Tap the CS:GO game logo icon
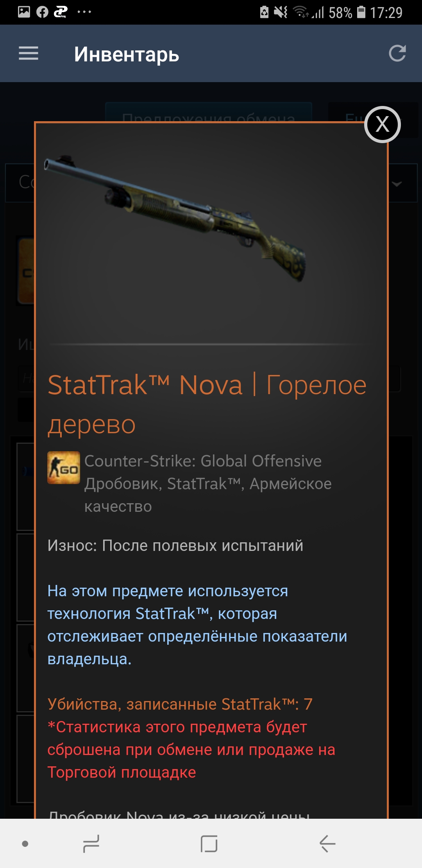This screenshot has width=422, height=868. [64, 468]
